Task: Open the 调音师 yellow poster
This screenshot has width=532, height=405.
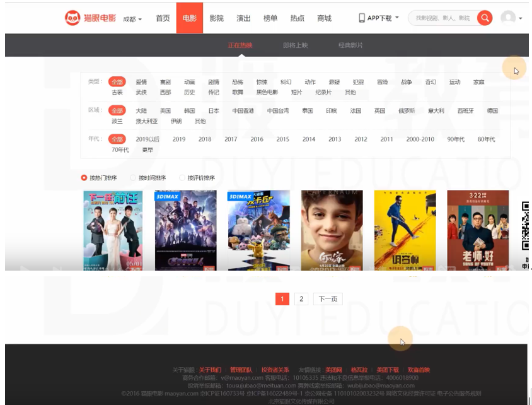Action: (405, 230)
